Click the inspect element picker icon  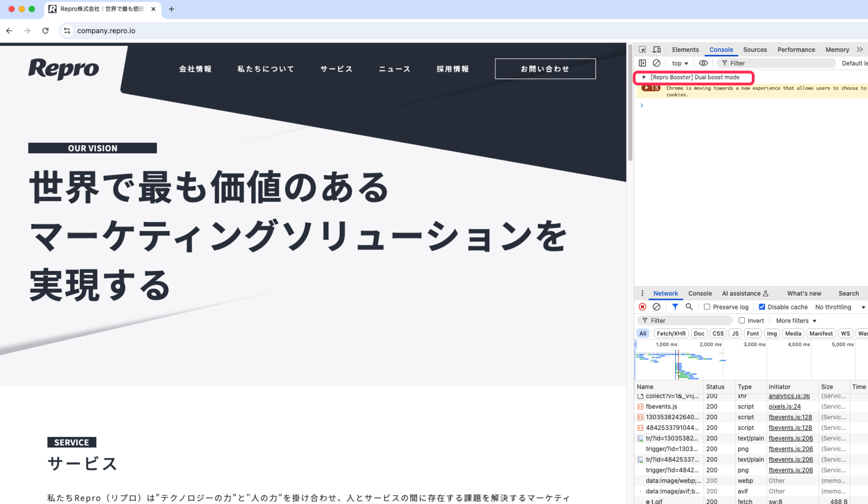pos(642,50)
